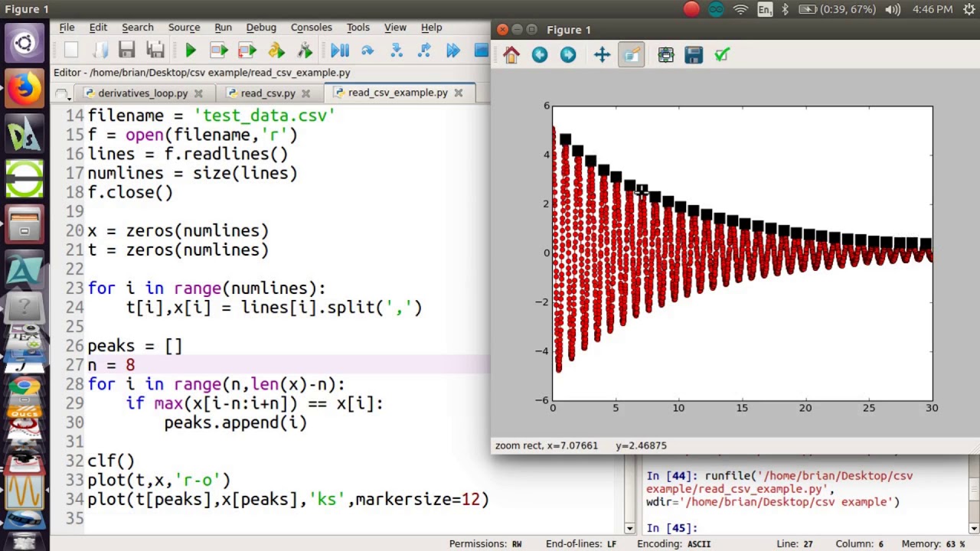This screenshot has height=551, width=980.
Task: Launch Firefox from the Ubuntu dock
Action: [24, 88]
